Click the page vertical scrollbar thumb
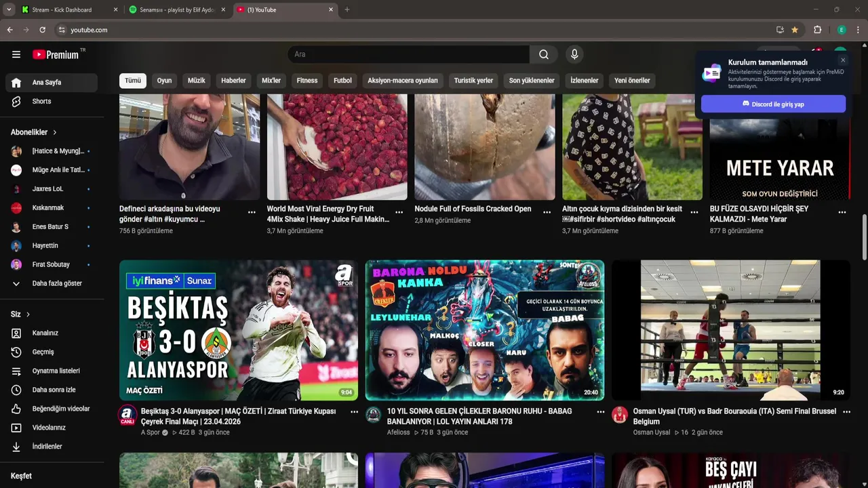This screenshot has width=868, height=488. click(x=864, y=237)
